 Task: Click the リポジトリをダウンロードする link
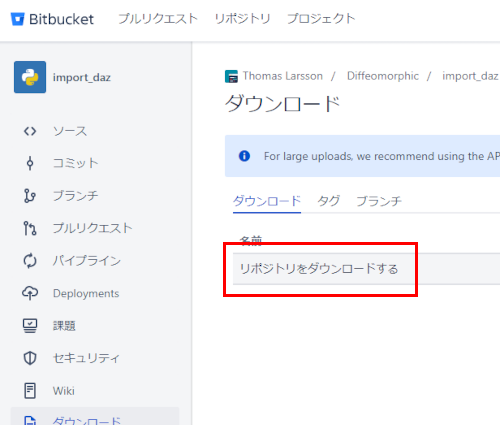click(x=319, y=269)
